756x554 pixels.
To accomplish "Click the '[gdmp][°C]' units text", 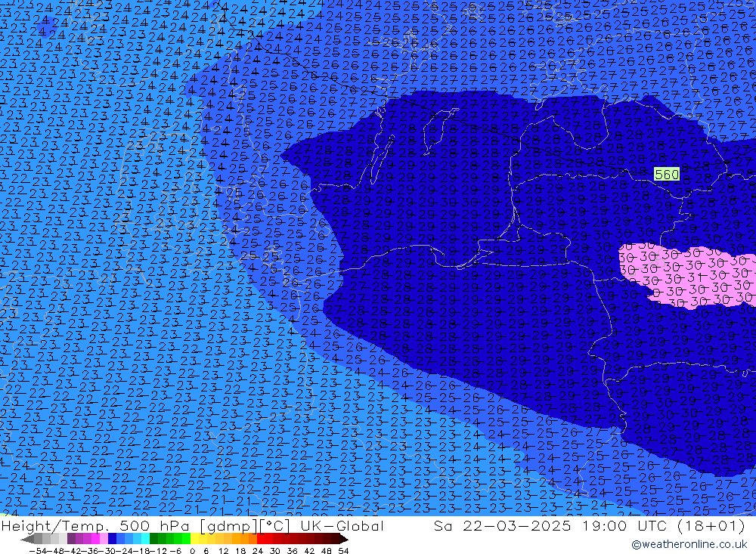I will pos(245,526).
